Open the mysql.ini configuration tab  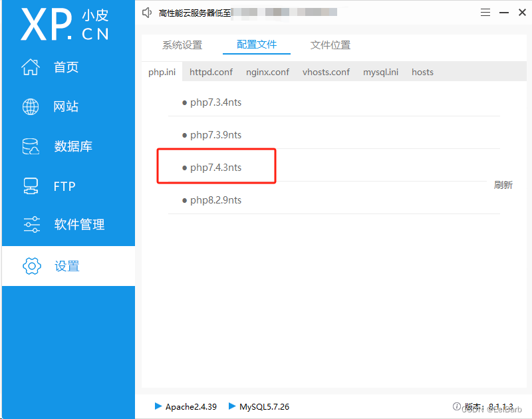click(380, 72)
